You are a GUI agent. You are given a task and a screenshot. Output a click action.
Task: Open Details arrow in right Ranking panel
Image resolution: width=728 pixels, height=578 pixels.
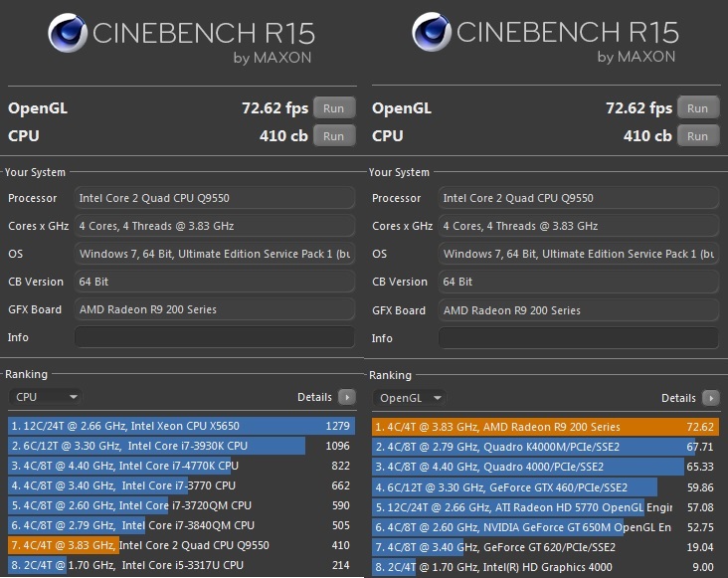point(711,398)
